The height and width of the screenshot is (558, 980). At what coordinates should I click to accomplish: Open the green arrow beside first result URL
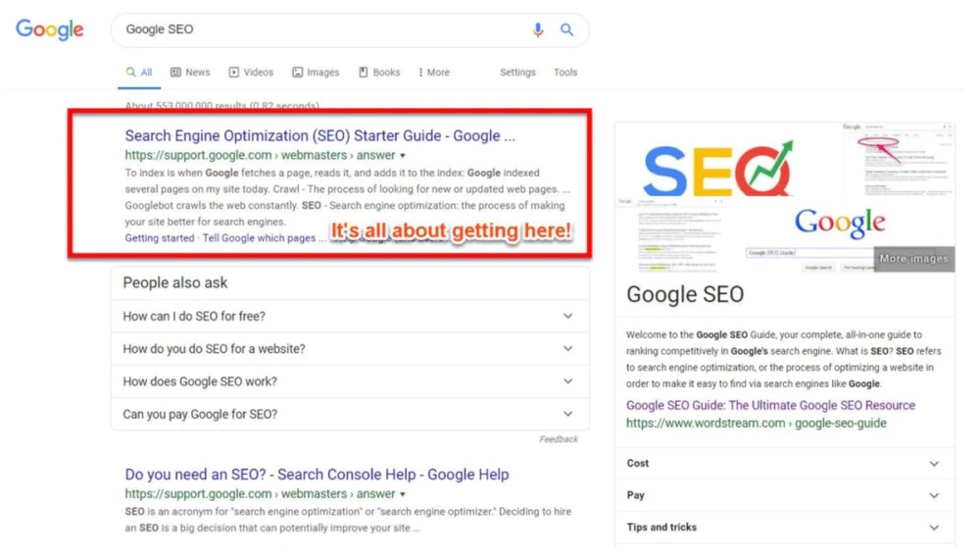tap(403, 156)
